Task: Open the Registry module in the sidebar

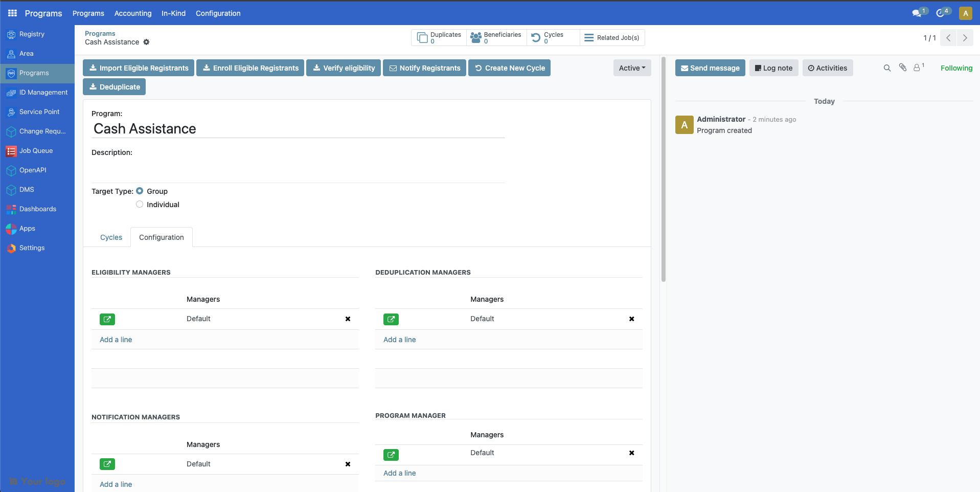Action: (x=32, y=34)
